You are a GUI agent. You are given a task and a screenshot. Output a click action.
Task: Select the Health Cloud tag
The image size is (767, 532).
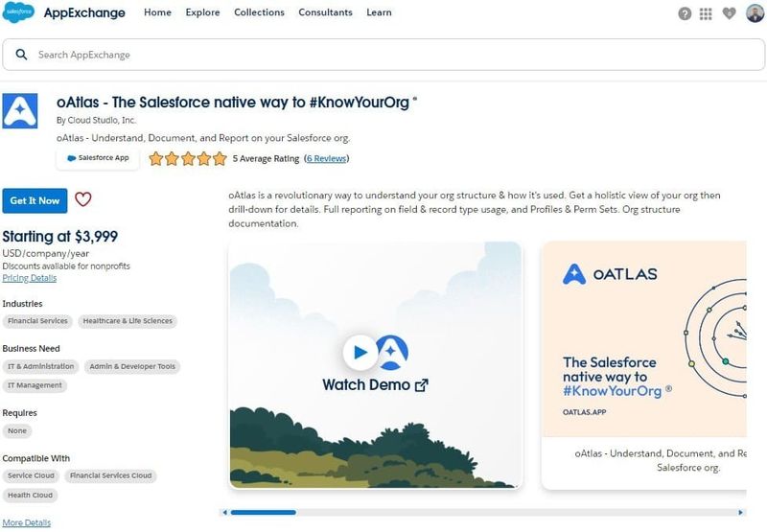(30, 495)
